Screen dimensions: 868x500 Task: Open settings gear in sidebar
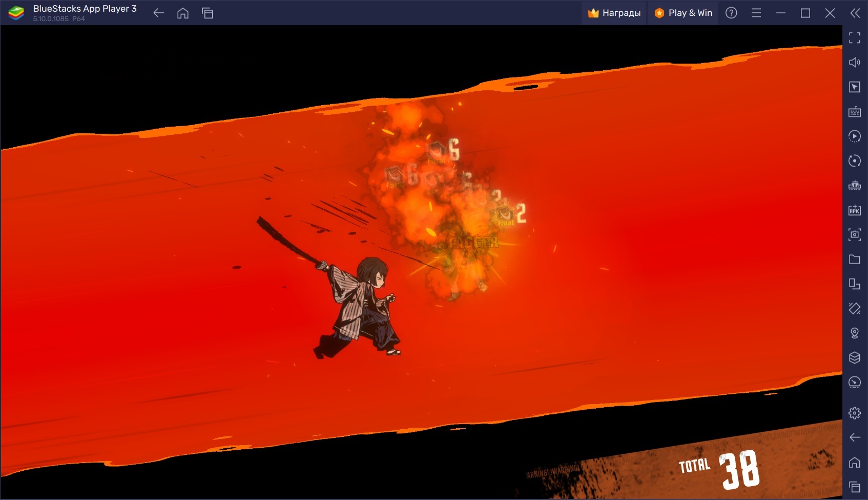click(x=854, y=413)
